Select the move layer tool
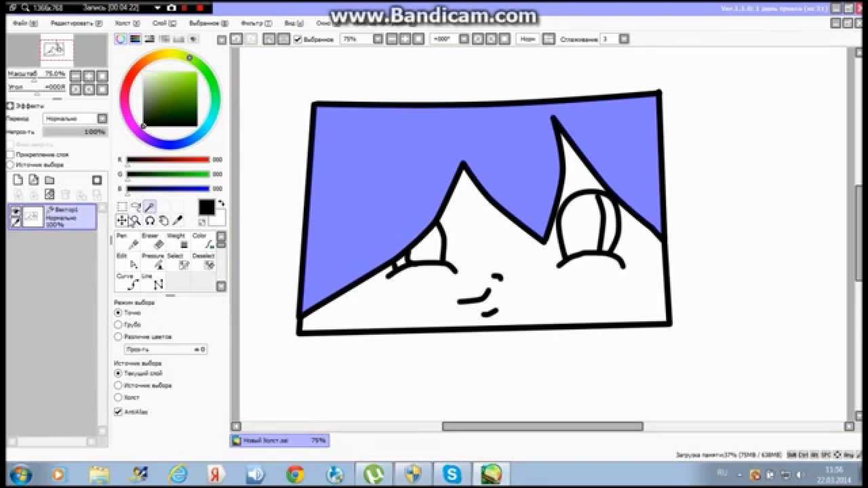Screen dimensions: 868x488 pyautogui.click(x=122, y=220)
